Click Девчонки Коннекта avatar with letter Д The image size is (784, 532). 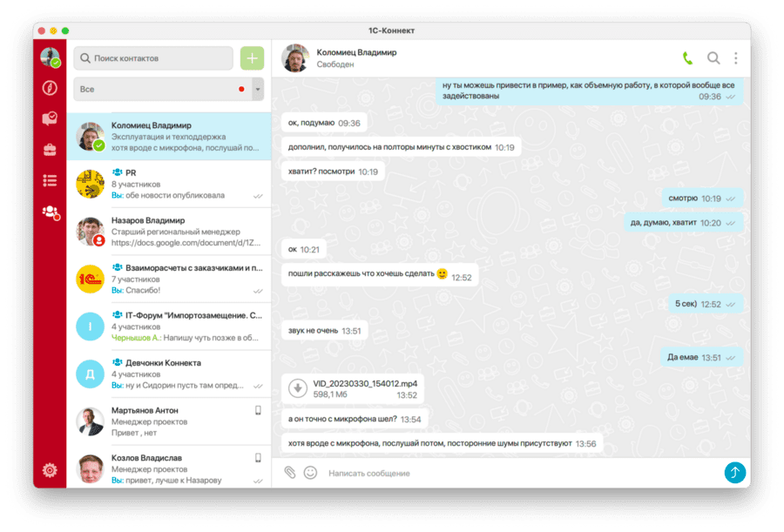(90, 374)
